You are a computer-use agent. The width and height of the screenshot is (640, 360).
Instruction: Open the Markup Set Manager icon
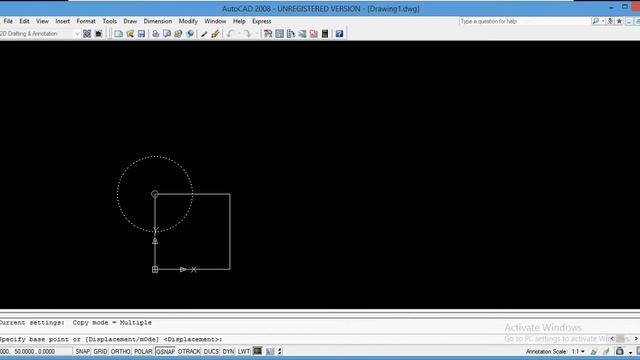tap(313, 34)
